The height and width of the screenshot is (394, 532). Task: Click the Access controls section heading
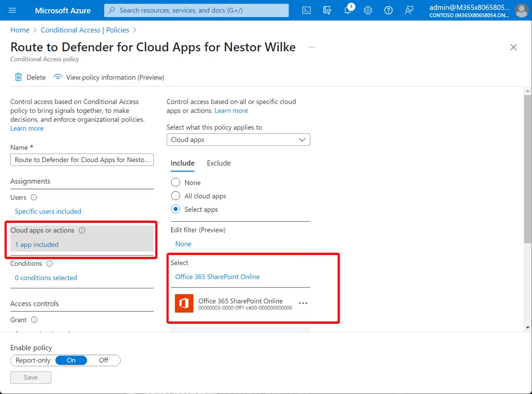tap(35, 303)
